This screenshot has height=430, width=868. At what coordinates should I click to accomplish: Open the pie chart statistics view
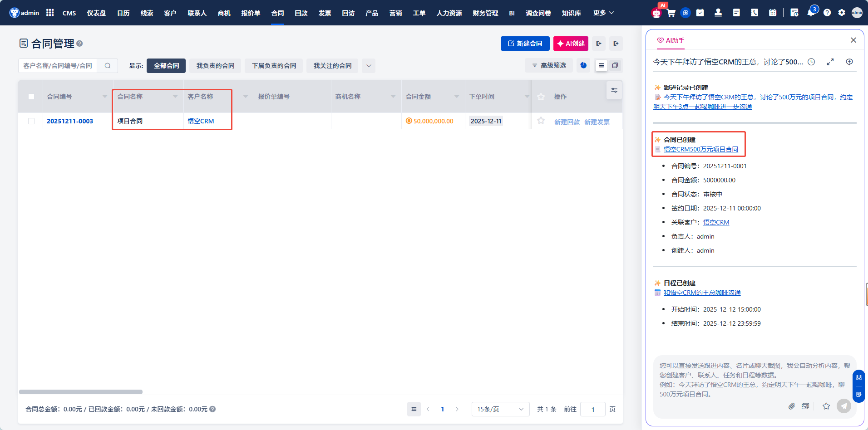583,65
